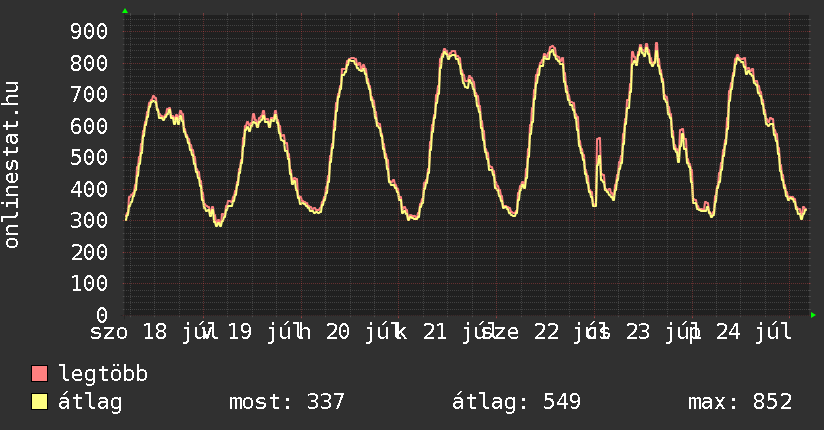Screen dimensions: 824x430
Task: Click the onlinestat.hu vertical axis label
Action: coord(12,164)
